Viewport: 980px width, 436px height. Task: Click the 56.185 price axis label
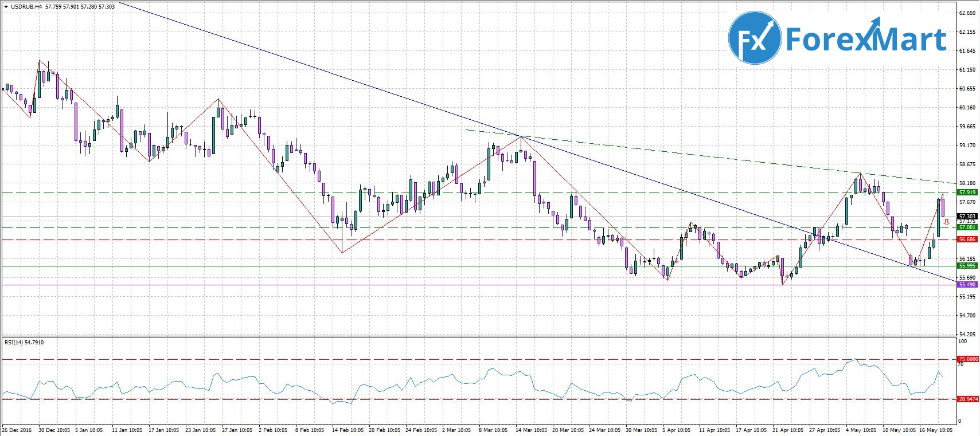[967, 259]
